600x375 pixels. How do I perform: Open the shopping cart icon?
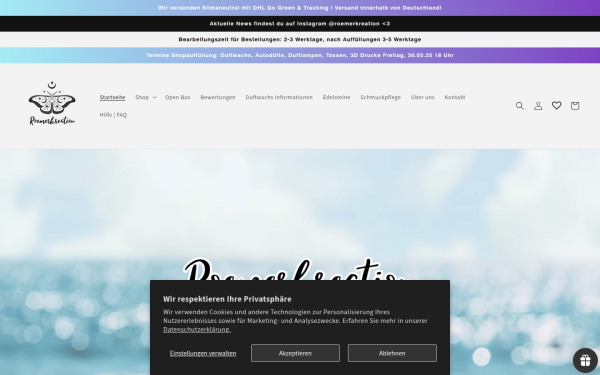click(x=575, y=106)
